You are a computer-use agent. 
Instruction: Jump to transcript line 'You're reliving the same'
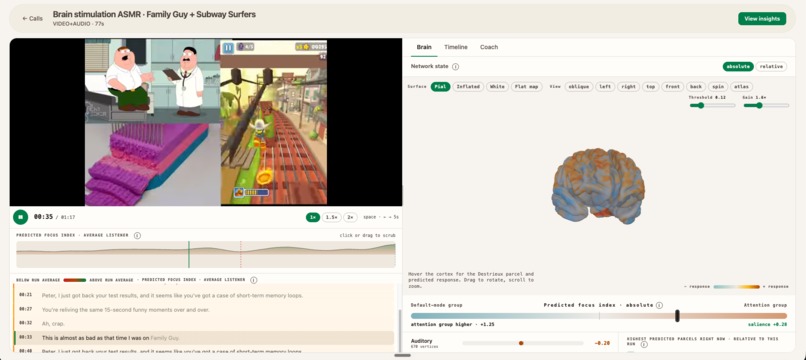pos(205,310)
